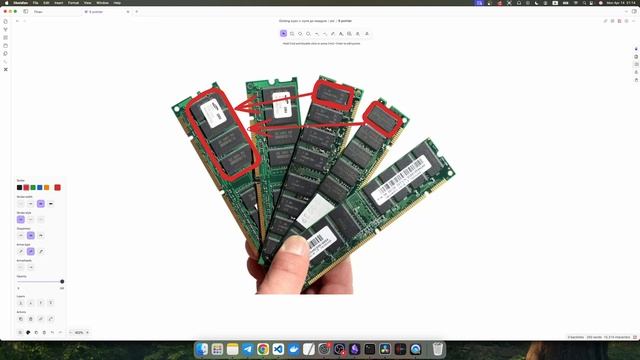
Task: Open the Excalidraw hamburger menu
Action: (20, 332)
